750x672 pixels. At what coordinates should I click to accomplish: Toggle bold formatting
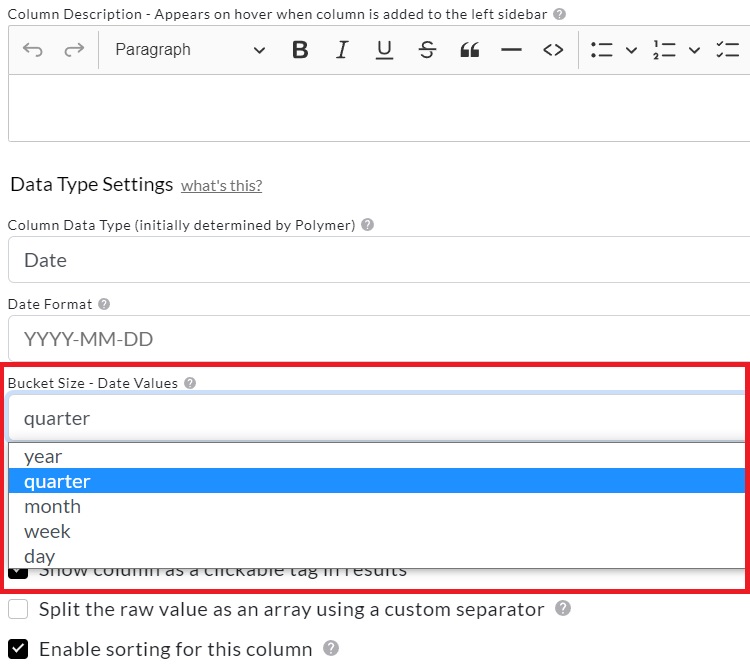(300, 50)
